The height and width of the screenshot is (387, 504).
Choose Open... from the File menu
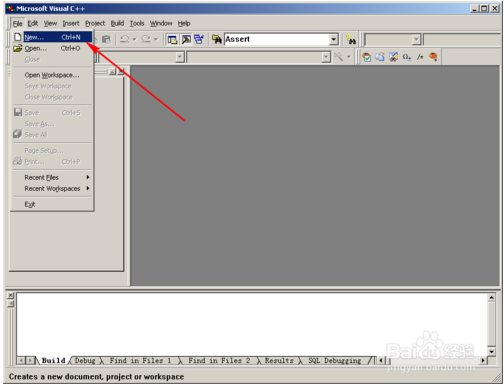click(52, 48)
